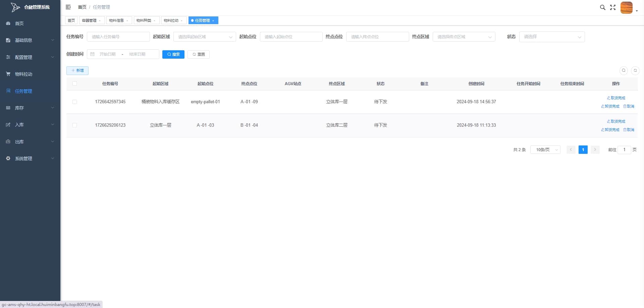Click the 结束日期 date input
The height and width of the screenshot is (308, 644).
click(137, 54)
